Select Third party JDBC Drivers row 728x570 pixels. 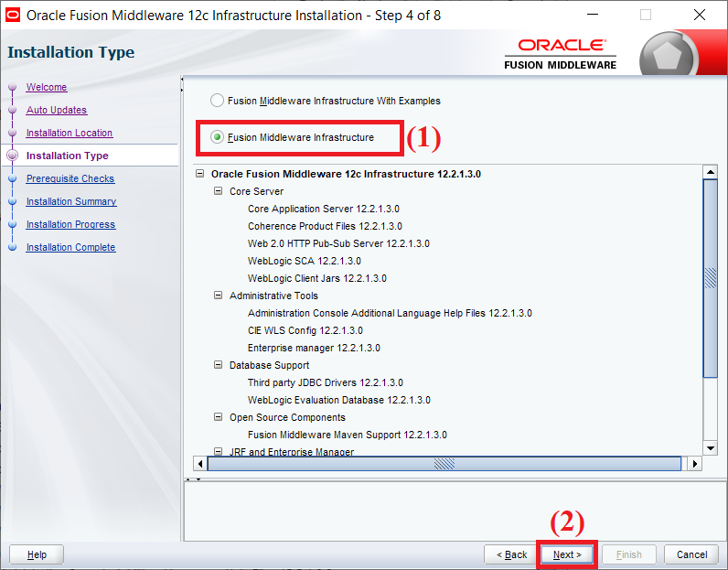(x=325, y=382)
